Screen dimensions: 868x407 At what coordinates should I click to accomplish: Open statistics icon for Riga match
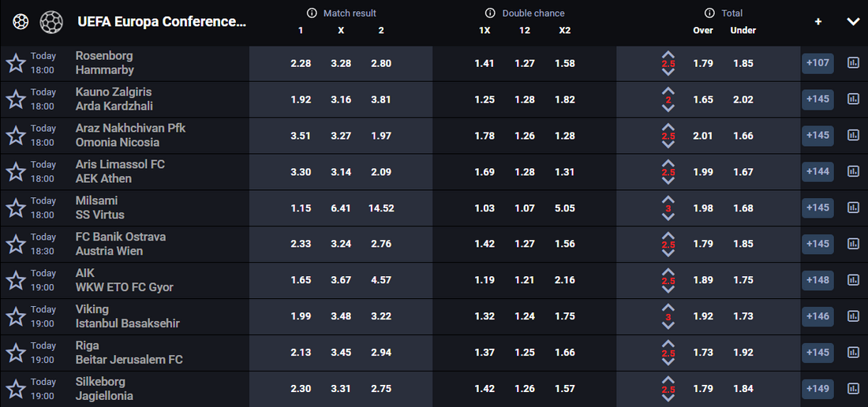click(x=853, y=353)
